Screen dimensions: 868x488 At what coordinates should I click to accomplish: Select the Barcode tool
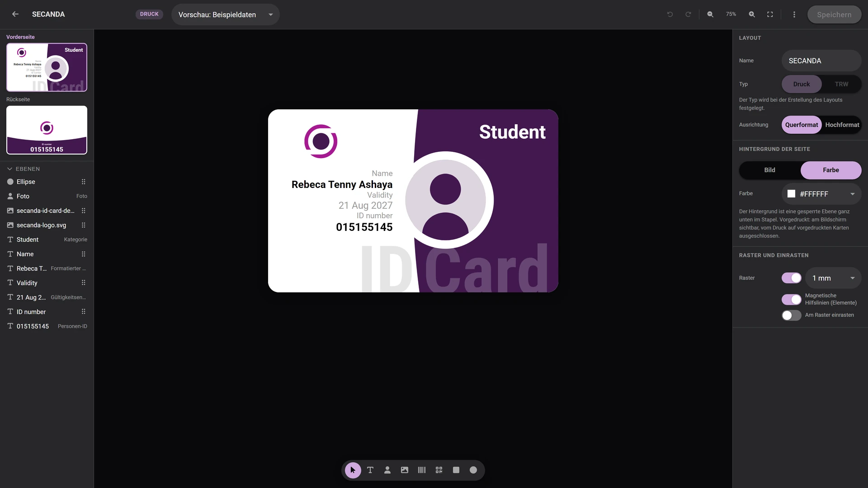[422, 470]
